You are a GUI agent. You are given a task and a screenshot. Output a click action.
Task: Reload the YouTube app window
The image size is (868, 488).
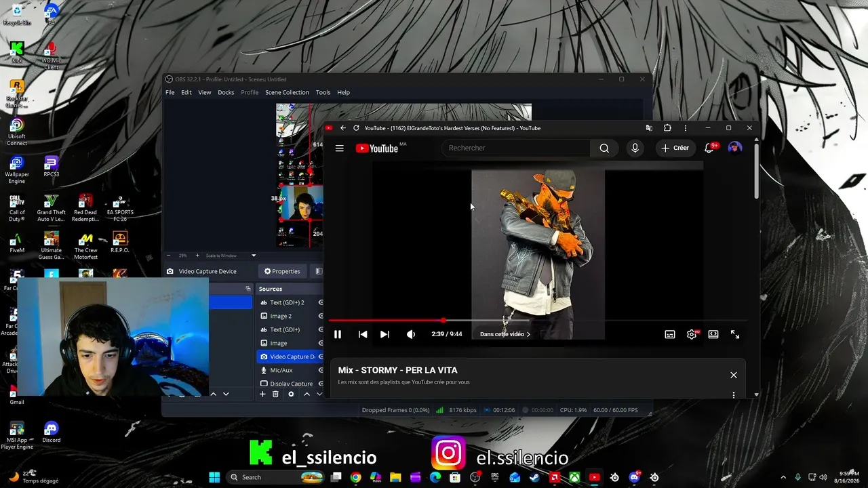(x=356, y=128)
